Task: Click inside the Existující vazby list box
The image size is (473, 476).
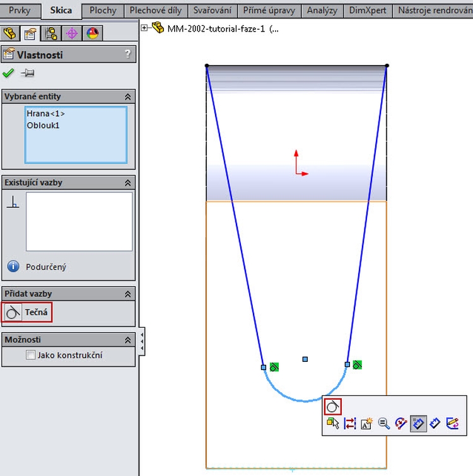Action: (x=79, y=221)
